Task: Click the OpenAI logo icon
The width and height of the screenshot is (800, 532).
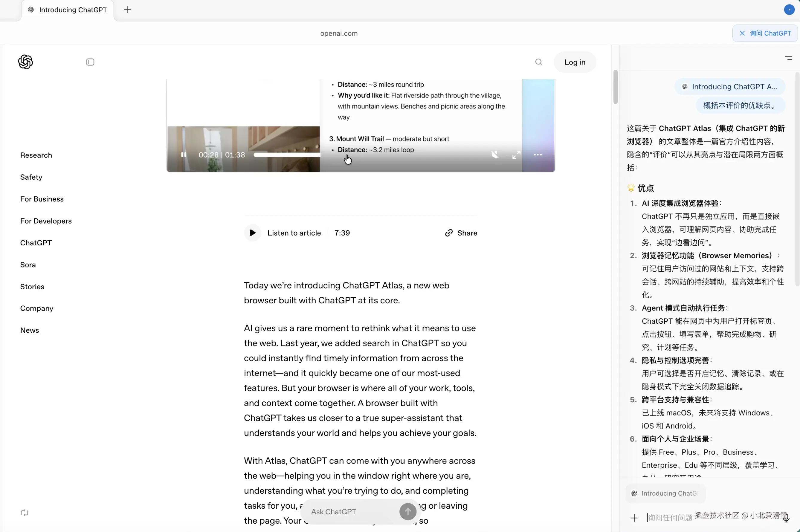Action: click(x=25, y=62)
